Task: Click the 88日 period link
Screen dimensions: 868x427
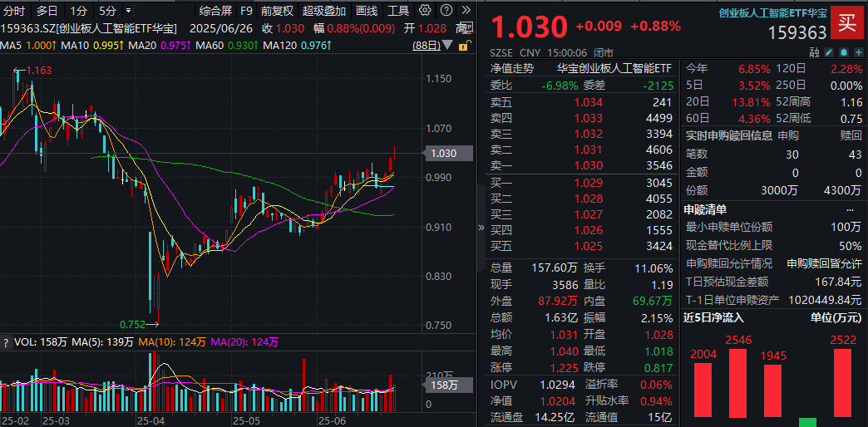Action: point(427,46)
